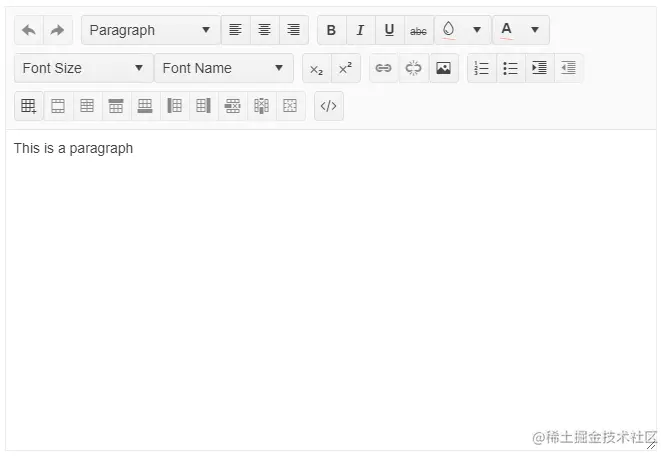Add a table row below
Viewport: 672px width, 459px height.
pos(145,106)
